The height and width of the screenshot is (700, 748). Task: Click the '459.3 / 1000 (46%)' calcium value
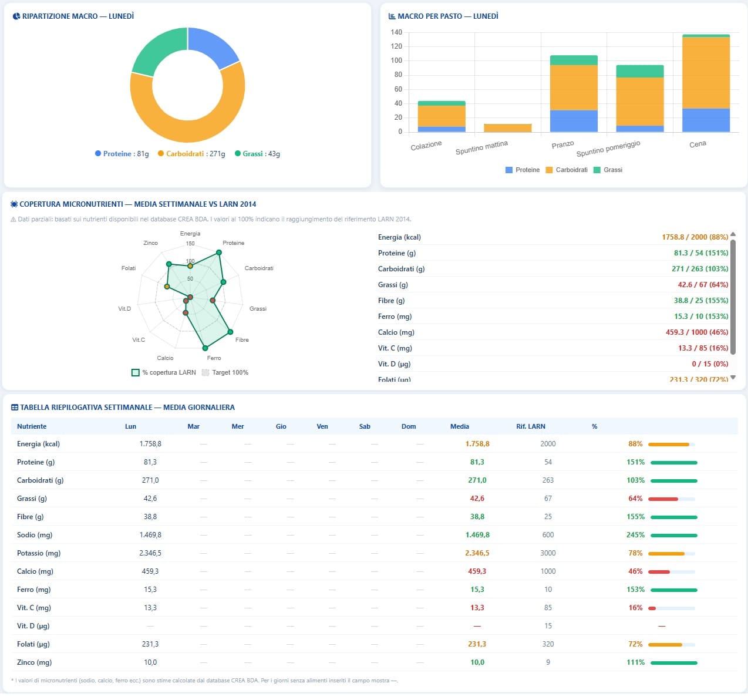pos(697,332)
